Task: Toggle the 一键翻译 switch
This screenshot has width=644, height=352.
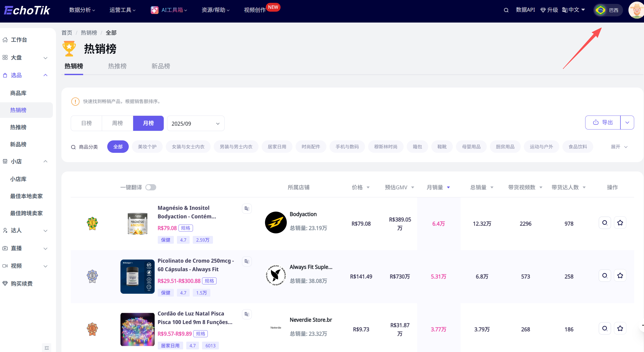Action: tap(151, 187)
